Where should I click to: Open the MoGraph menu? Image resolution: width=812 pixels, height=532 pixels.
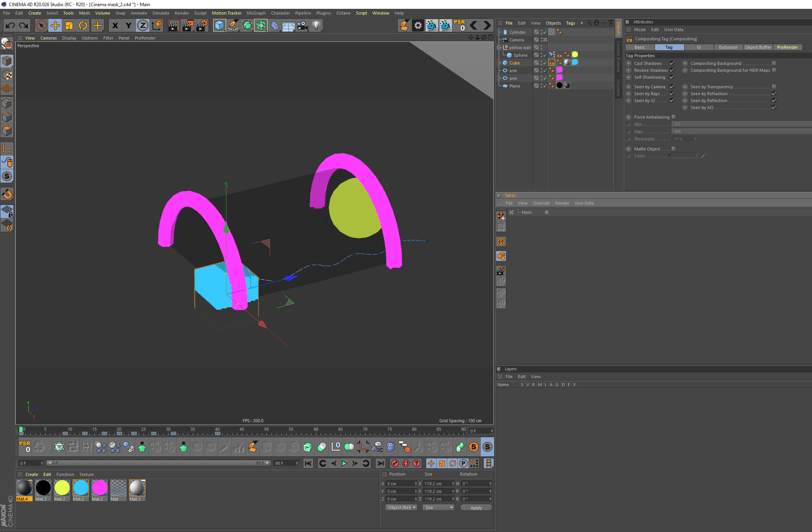tap(256, 13)
